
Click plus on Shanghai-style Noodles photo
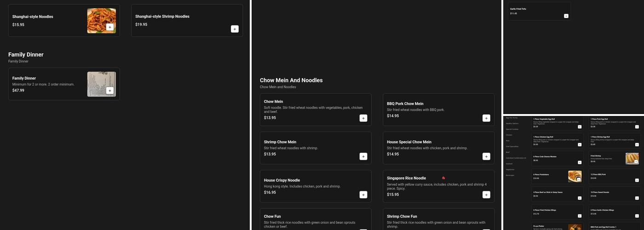(109, 27)
